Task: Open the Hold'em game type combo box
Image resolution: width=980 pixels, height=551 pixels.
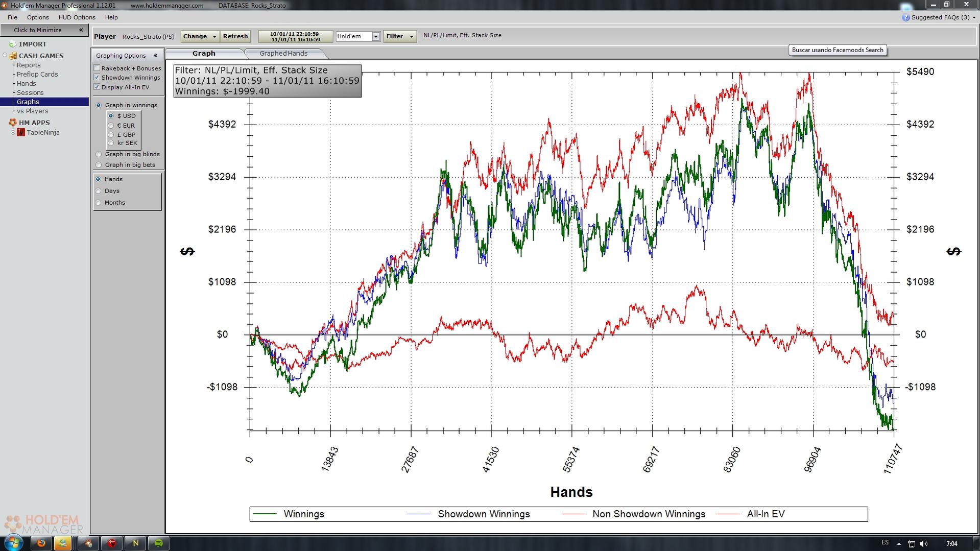Action: coord(358,37)
